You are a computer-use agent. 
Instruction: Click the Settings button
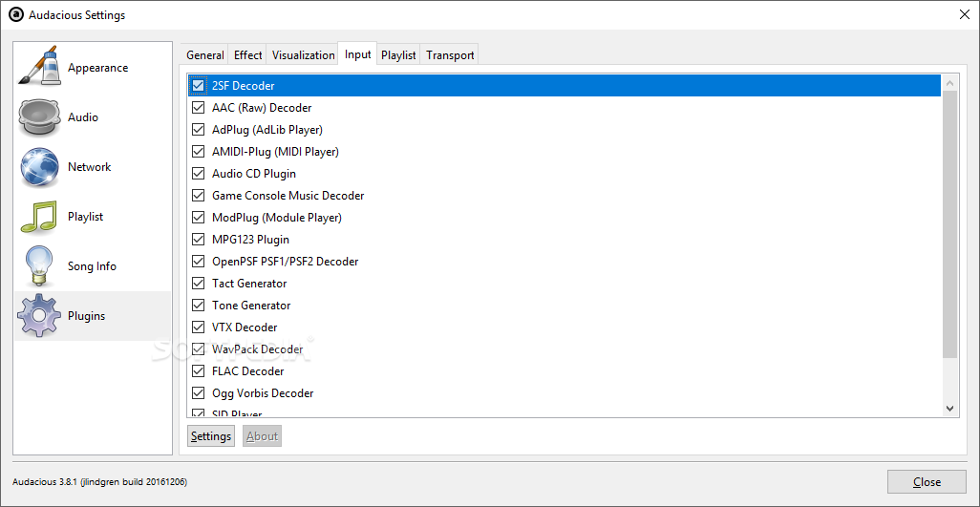pyautogui.click(x=211, y=435)
